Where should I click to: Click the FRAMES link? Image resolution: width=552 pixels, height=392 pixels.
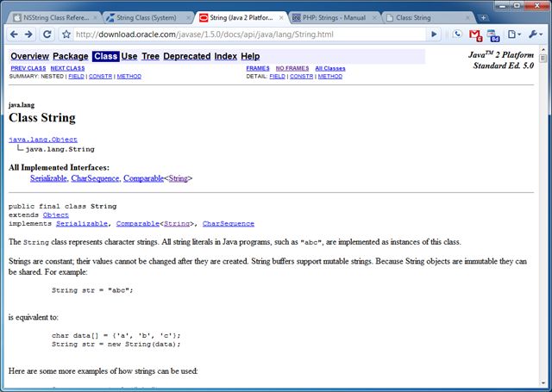[258, 68]
